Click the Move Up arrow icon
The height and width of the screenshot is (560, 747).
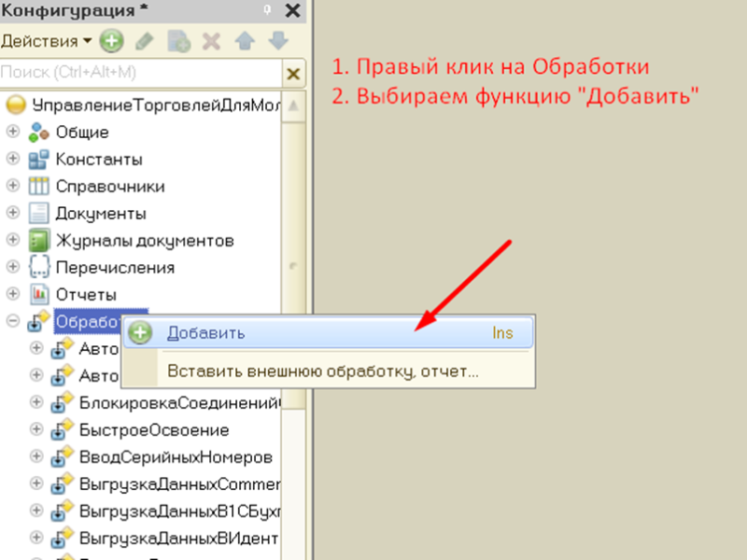pos(245,41)
